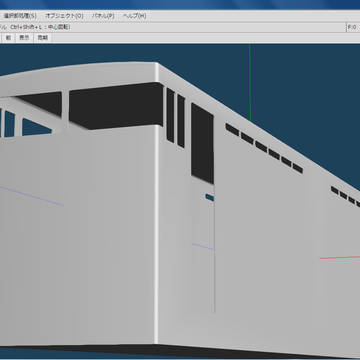Click the 表示 view button
This screenshot has width=360, height=360.
click(x=24, y=38)
